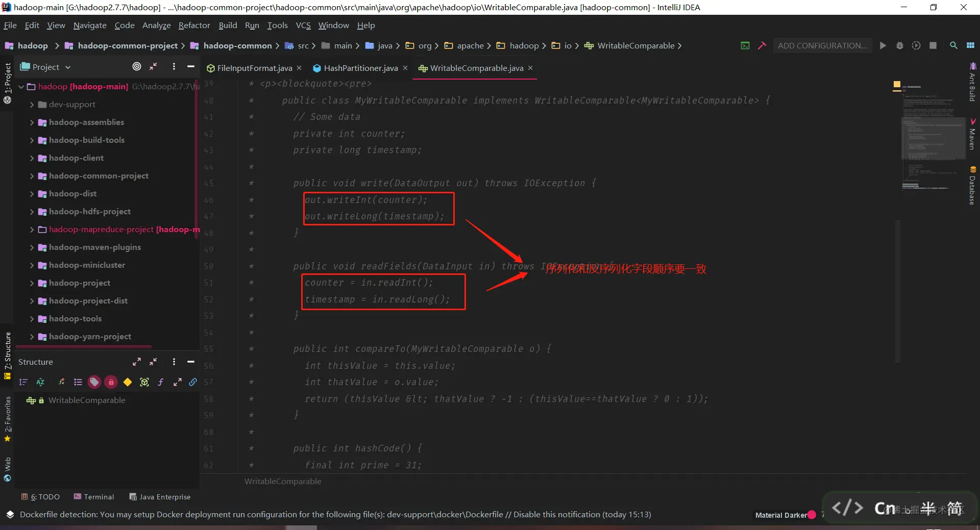980x530 pixels.
Task: Click the Debug bug icon
Action: point(900,45)
